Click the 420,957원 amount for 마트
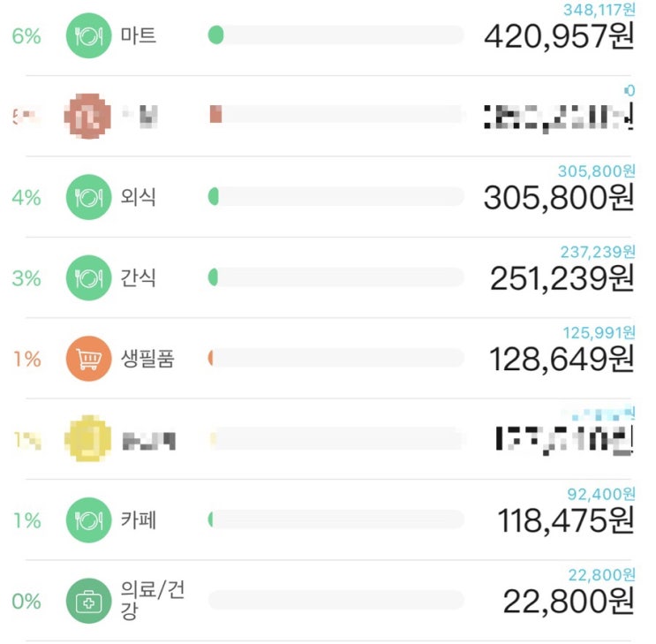Image resolution: width=656 pixels, height=644 pixels. [559, 36]
